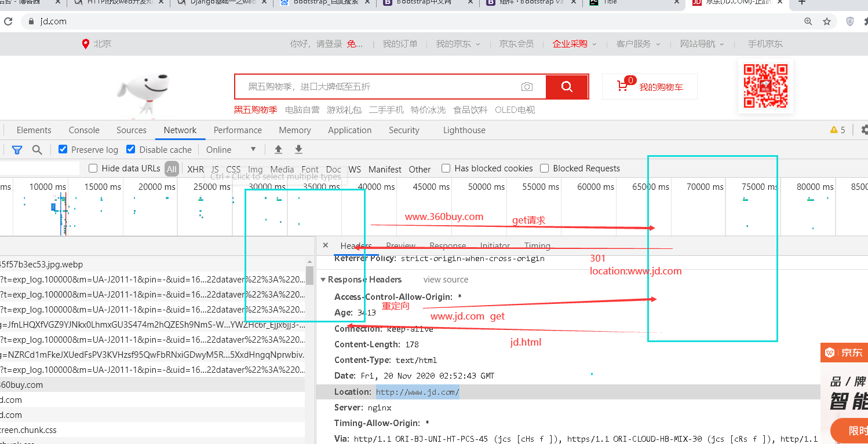Image resolution: width=868 pixels, height=444 pixels.
Task: Toggle the Network filter funnel icon
Action: [17, 150]
